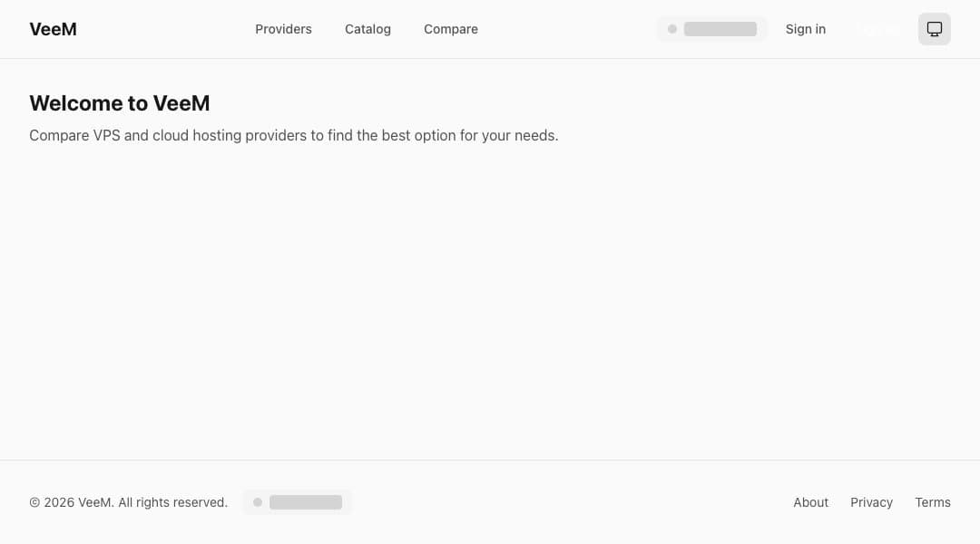Click the dot inside the footer placeholder
Viewport: 980px width, 544px height.
coord(258,501)
